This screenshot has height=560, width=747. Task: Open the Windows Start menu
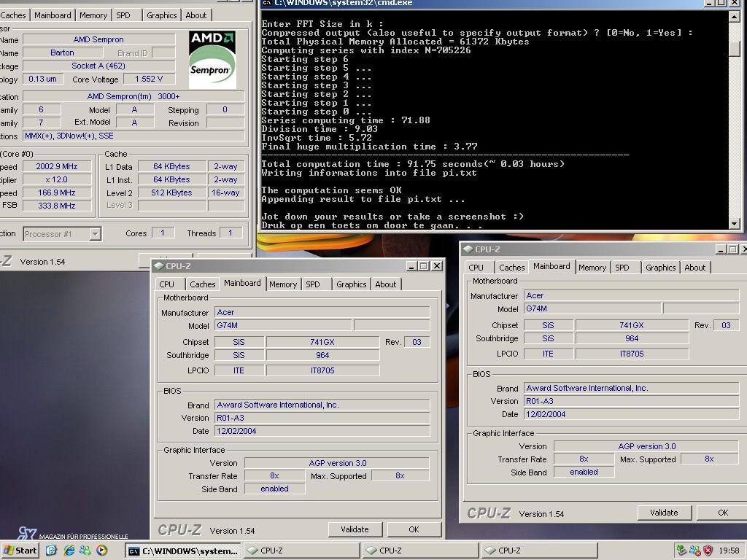point(19,551)
